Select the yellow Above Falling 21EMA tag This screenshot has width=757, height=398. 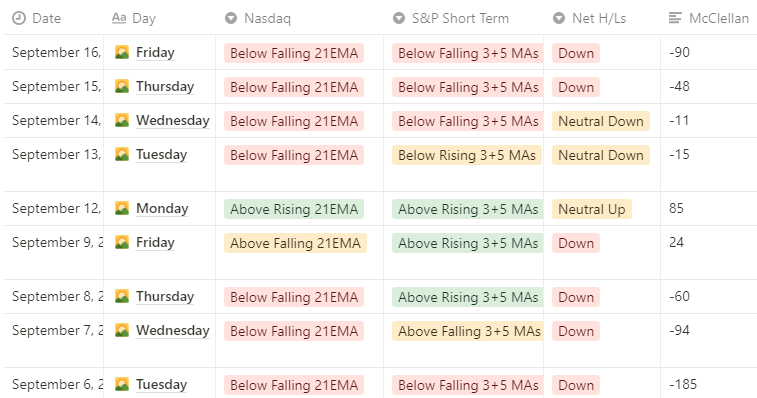(295, 243)
